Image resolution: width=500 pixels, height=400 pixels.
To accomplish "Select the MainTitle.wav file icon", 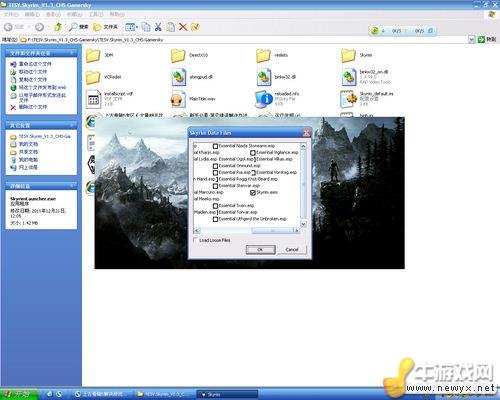I will [x=178, y=99].
